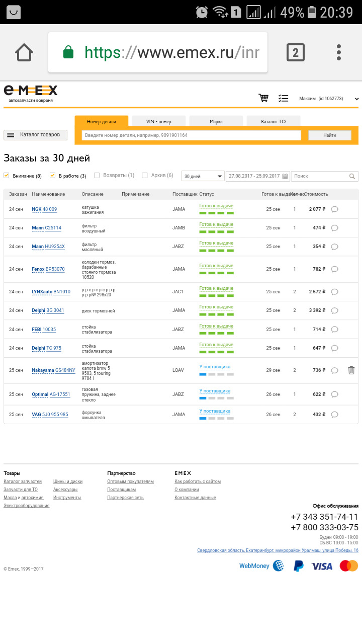Open the shopping cart icon
Image resolution: width=362 pixels, height=644 pixels.
coord(263,98)
